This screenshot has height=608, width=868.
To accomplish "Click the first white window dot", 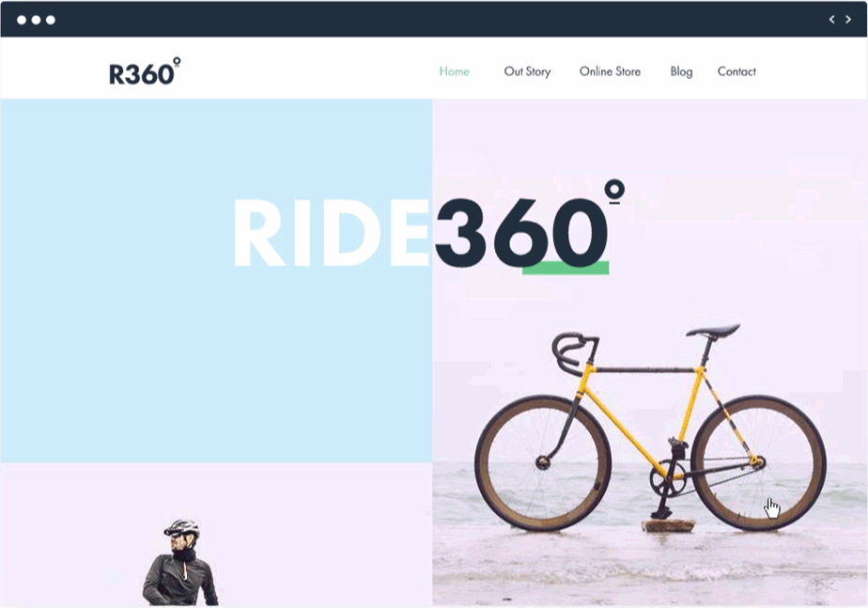I will click(x=22, y=20).
